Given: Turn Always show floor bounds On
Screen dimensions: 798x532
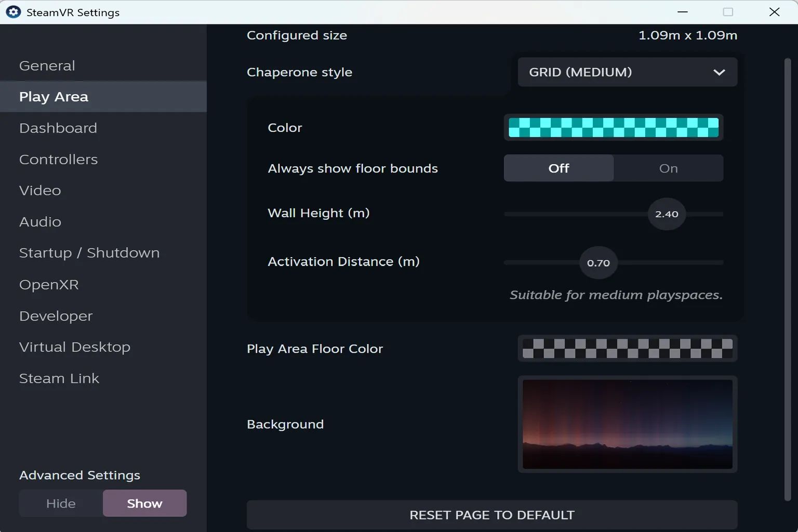Looking at the screenshot, I should (669, 168).
